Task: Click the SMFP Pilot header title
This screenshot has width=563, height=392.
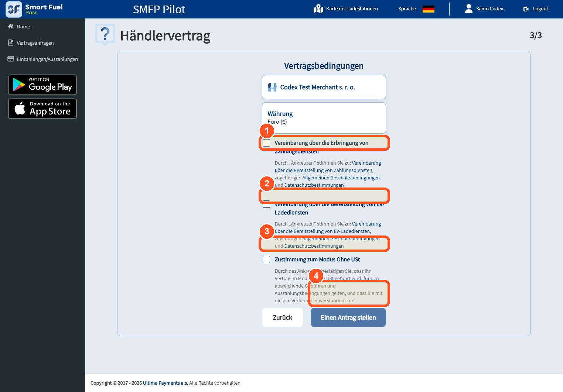Action: [x=159, y=9]
